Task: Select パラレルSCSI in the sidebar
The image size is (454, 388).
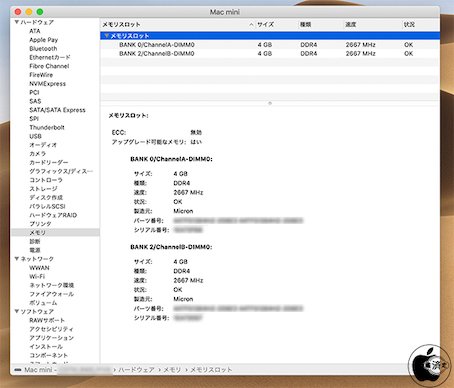Action: [x=47, y=206]
